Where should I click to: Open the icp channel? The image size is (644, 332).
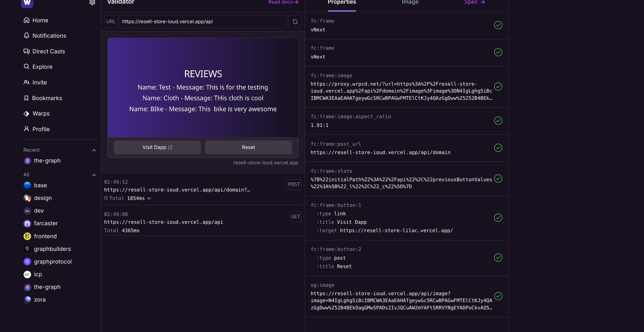[x=33, y=274]
